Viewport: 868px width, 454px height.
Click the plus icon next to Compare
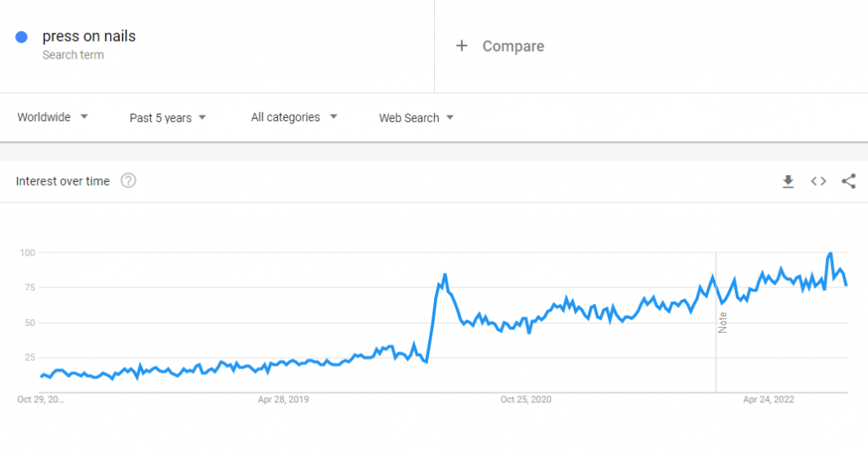point(461,46)
